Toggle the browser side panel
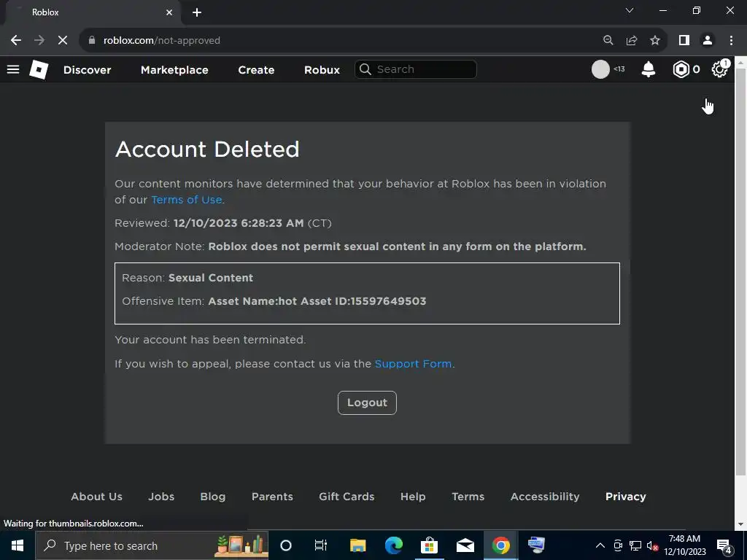Screen dimensions: 747x560 (684, 41)
